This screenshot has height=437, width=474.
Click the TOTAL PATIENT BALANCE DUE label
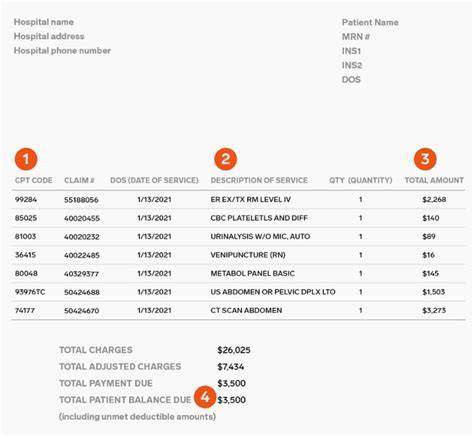[x=125, y=400]
